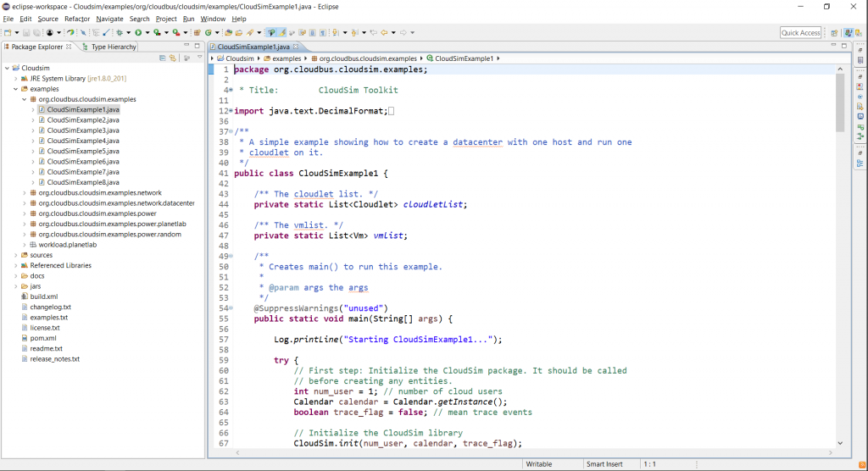Collapse the Javadoc fold at line 37
The width and height of the screenshot is (868, 471).
[x=231, y=131]
